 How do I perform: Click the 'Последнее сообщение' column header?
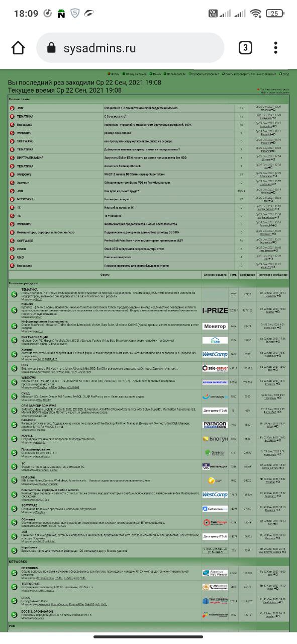(273, 275)
